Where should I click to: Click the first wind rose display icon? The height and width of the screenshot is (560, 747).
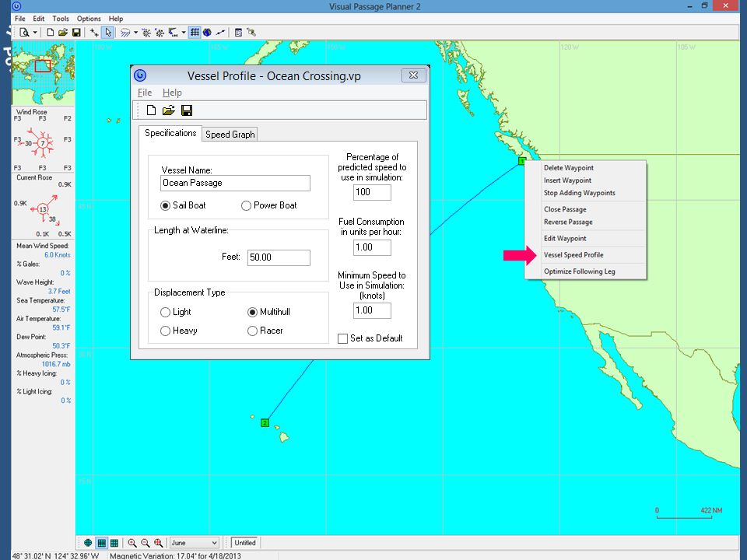146,33
